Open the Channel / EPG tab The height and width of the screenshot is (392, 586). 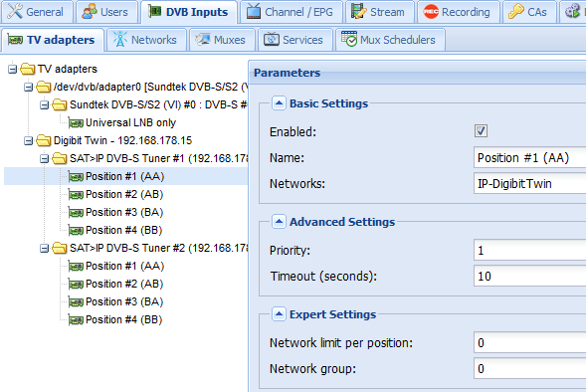291,12
